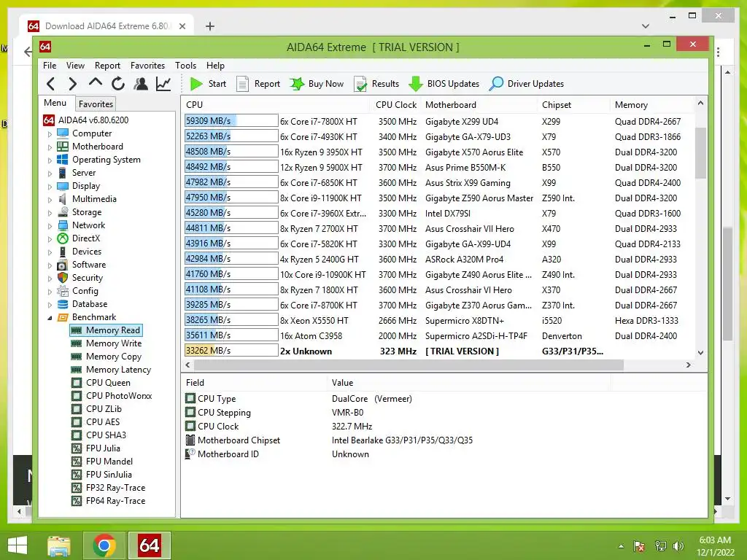The image size is (747, 560).
Task: Select the Devices icon in the tree
Action: point(63,252)
